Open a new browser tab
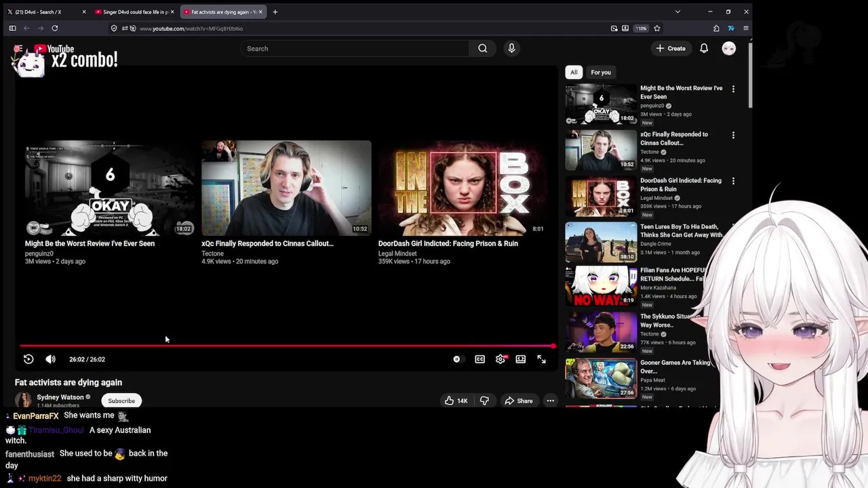This screenshot has width=868, height=488. (x=275, y=12)
